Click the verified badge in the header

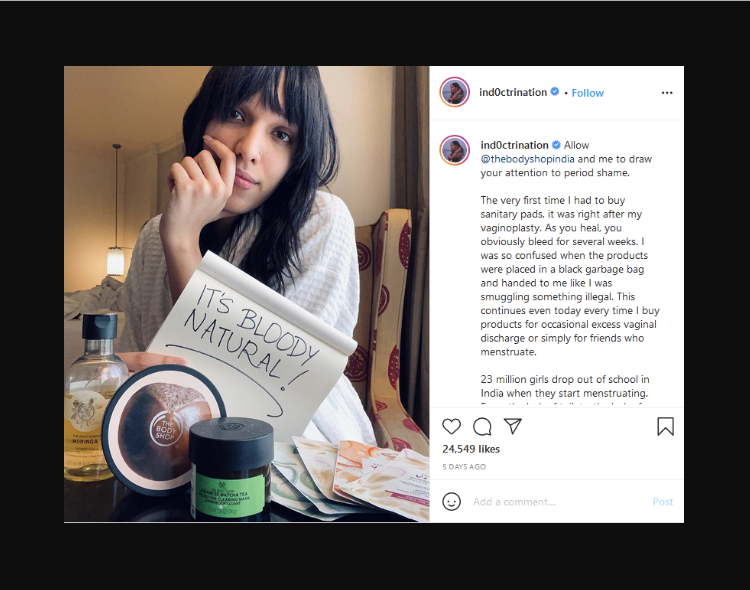tap(555, 91)
